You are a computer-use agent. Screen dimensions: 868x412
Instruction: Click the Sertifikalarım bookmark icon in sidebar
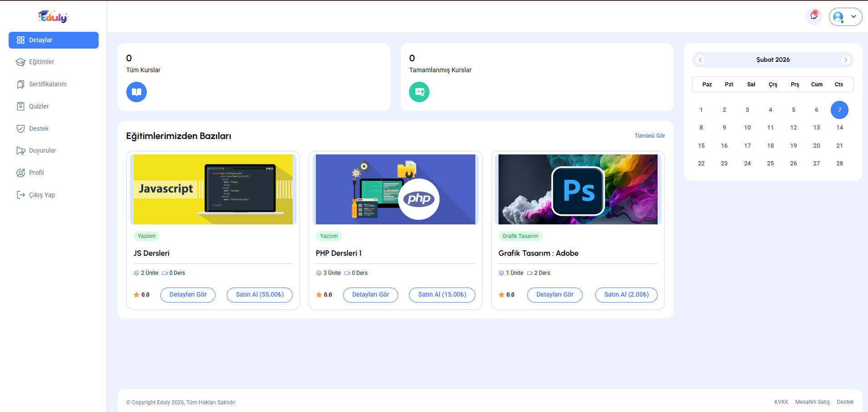pos(20,84)
